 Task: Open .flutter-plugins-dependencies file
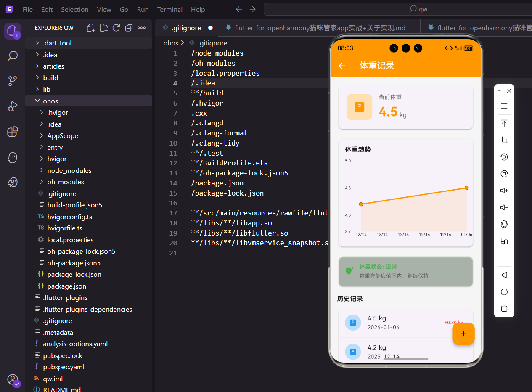(x=88, y=309)
